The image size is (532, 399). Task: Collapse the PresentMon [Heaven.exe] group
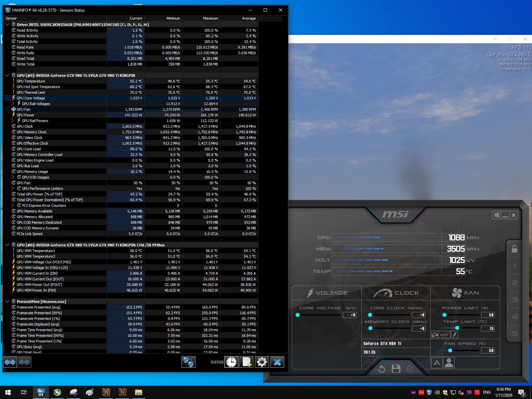pos(7,301)
